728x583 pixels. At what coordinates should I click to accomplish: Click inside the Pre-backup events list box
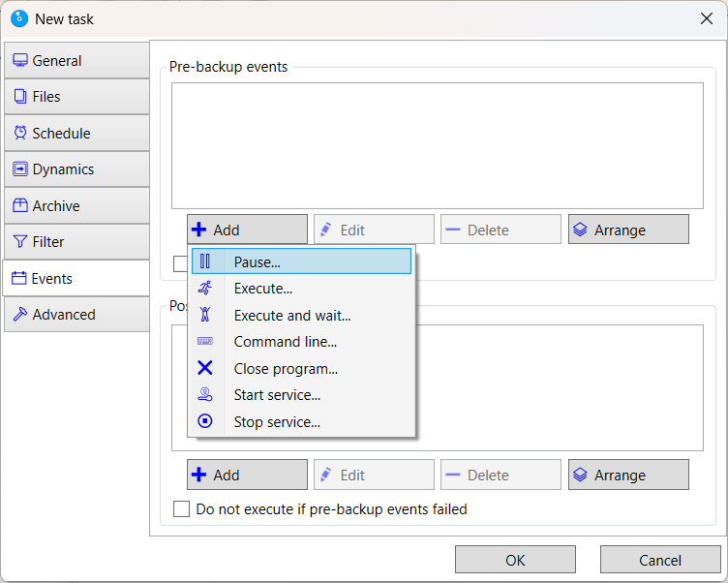[x=437, y=145]
